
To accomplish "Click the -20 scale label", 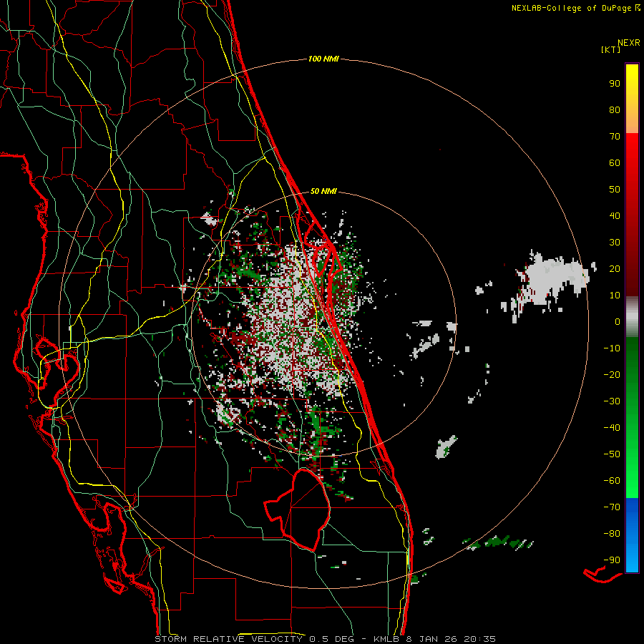I will point(612,374).
